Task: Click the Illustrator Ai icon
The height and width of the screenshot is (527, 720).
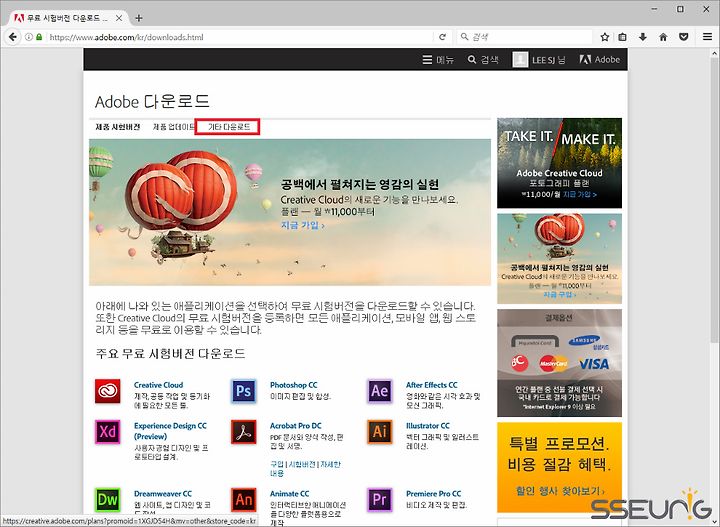Action: tap(379, 432)
